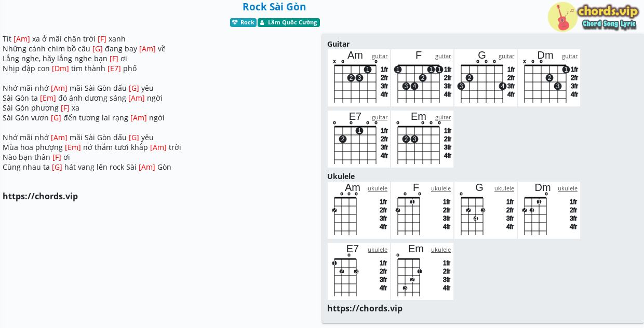Open the Em ukulele chord diagram
The image size is (644, 328).
422,271
